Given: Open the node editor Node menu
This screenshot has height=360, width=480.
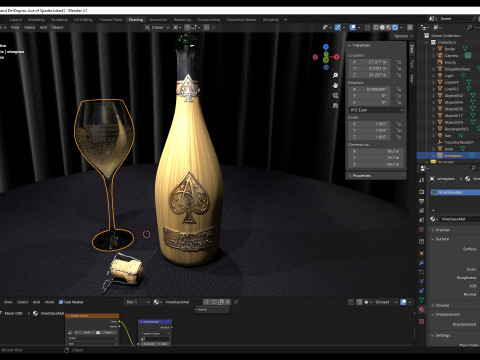Looking at the screenshot, I should [x=50, y=302].
